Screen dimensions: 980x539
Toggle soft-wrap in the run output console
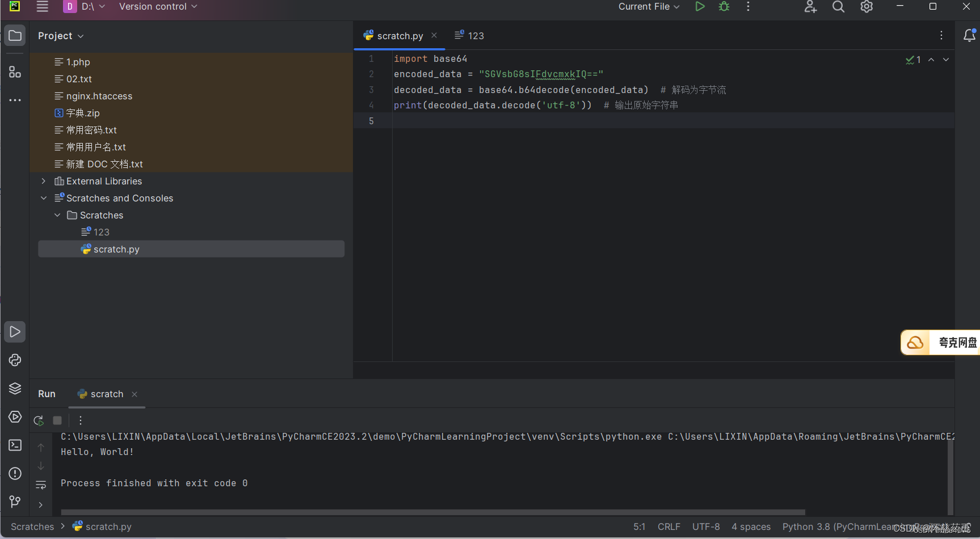click(x=41, y=485)
